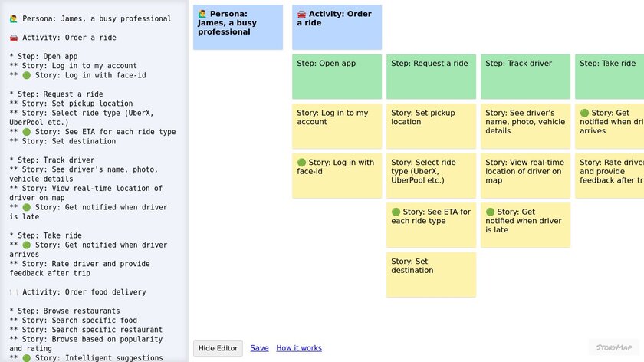Click the car emoji on the Activity card

coord(301,14)
